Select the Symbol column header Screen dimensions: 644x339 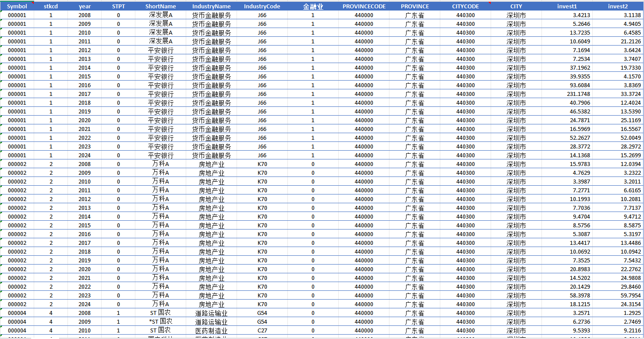pos(17,7)
